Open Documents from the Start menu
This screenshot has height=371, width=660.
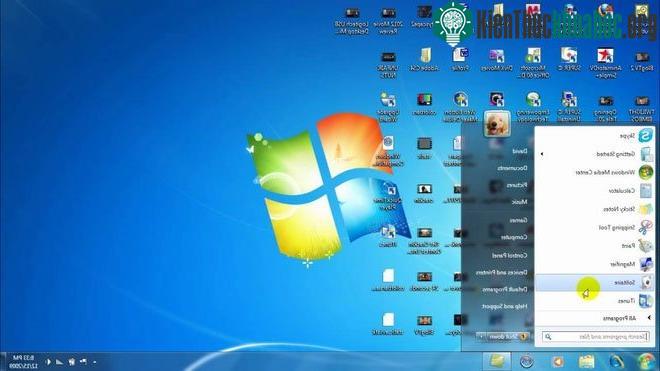[512, 168]
